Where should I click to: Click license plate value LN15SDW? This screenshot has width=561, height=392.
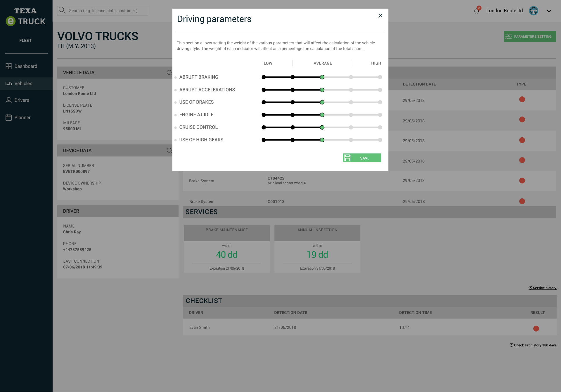(x=72, y=111)
